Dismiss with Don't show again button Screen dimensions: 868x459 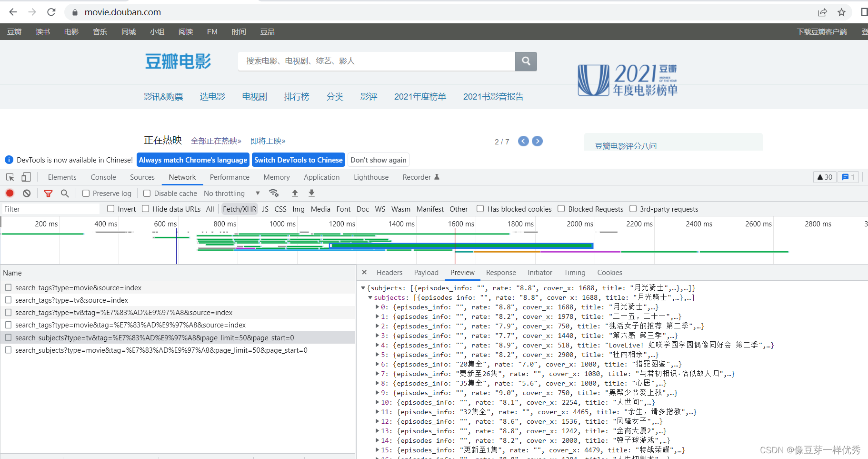pos(379,160)
